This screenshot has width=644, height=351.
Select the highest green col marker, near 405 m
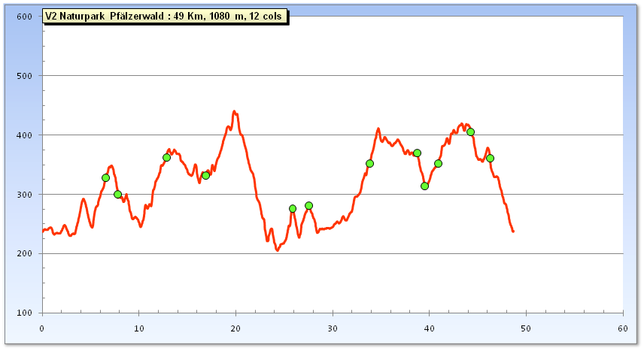pos(471,132)
